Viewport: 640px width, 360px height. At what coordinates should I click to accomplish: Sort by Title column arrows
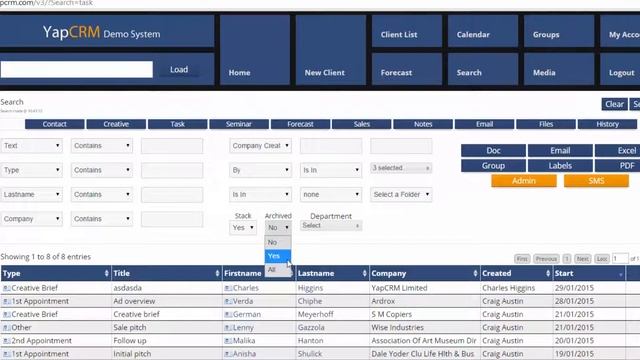217,273
